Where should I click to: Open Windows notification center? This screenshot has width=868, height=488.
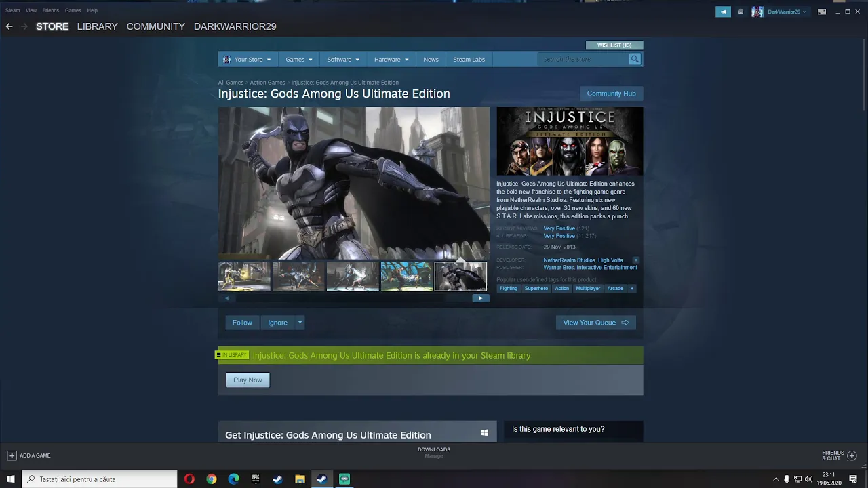point(853,479)
